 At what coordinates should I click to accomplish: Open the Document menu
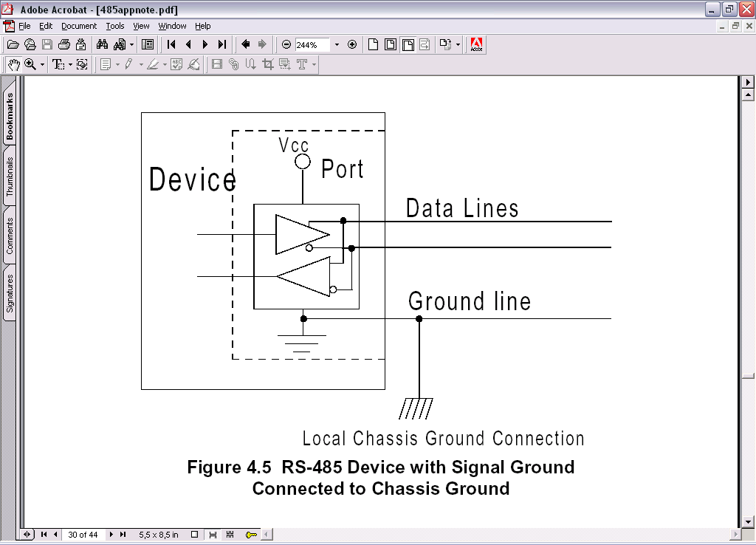(78, 26)
